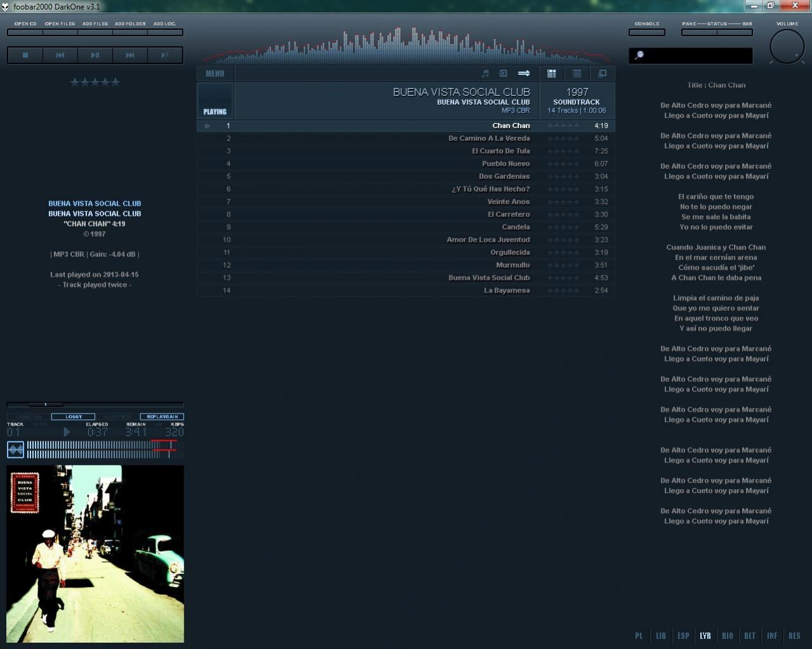Rate Chan Chan with row stars
Viewport: 812px width, 649px height.
564,126
